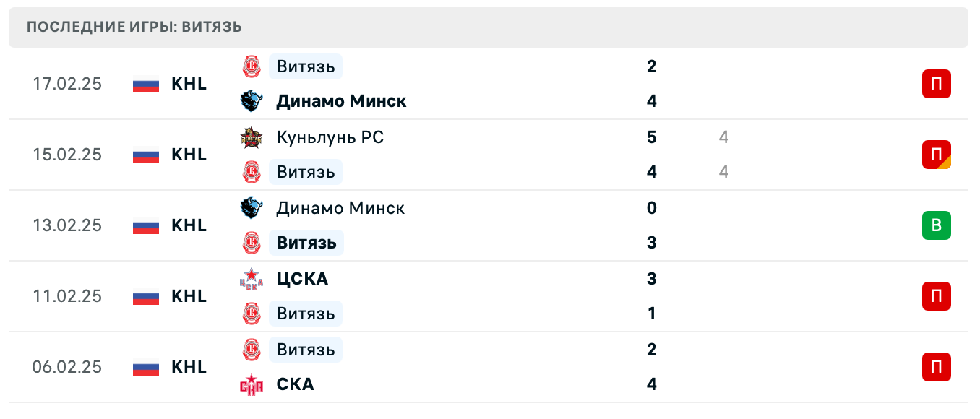Open the Динамо Минск team link on 17.02.25
Screen dimensions: 980x419
pos(341,101)
